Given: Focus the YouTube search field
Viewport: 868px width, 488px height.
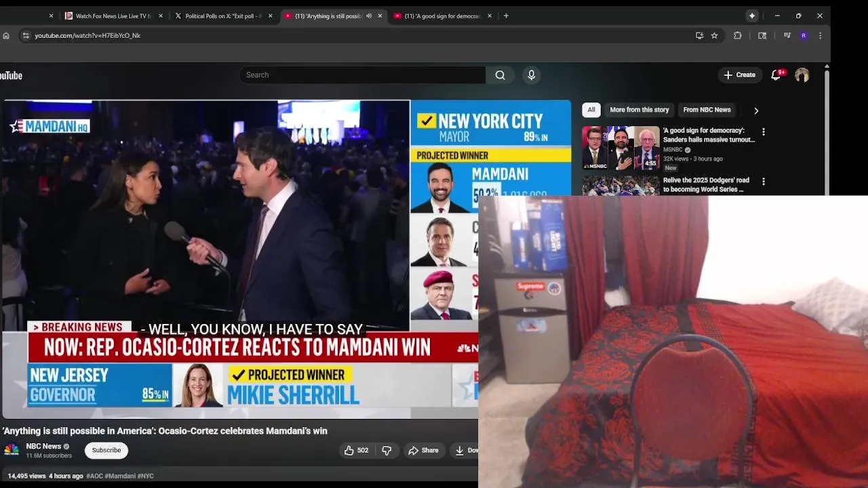Looking at the screenshot, I should tap(362, 75).
